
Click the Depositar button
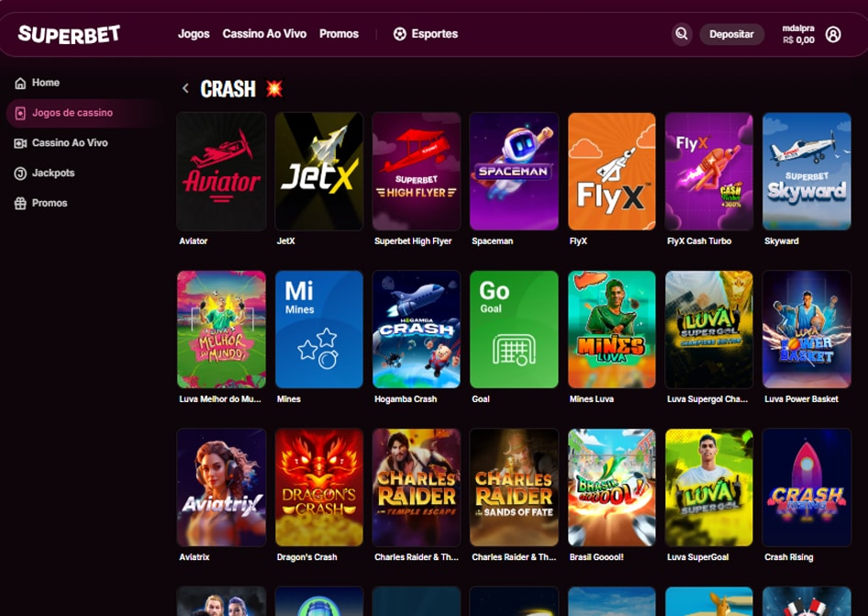(731, 34)
